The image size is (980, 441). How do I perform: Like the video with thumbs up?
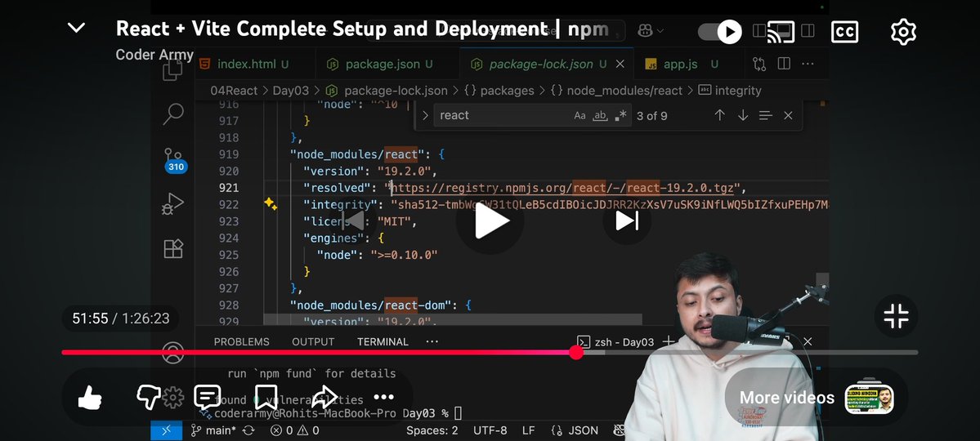pyautogui.click(x=90, y=397)
